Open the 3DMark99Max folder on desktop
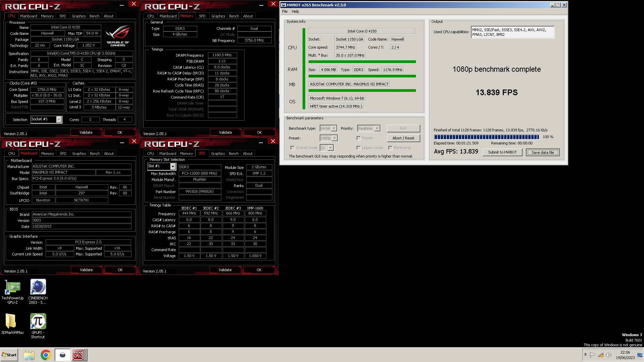 point(12,324)
